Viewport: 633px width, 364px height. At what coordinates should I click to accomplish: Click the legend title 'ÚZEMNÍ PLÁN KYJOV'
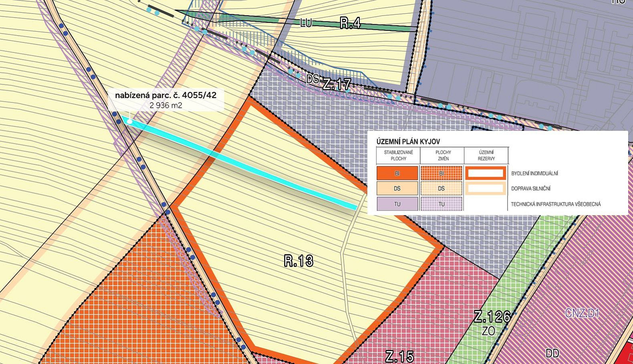[x=408, y=142]
